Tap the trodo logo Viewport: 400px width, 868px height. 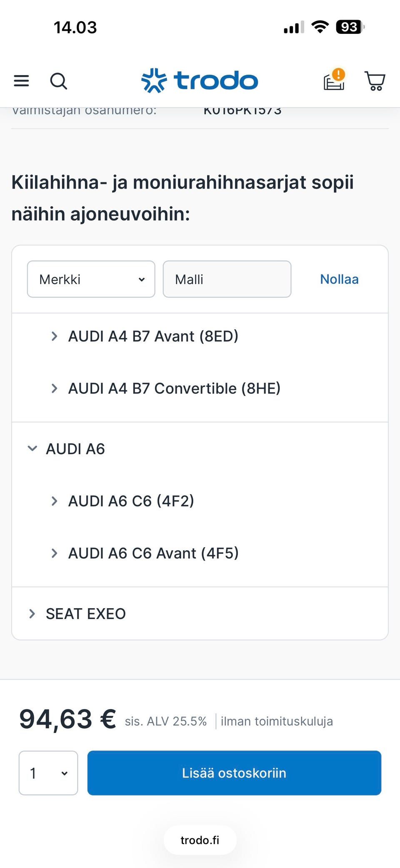tap(200, 80)
